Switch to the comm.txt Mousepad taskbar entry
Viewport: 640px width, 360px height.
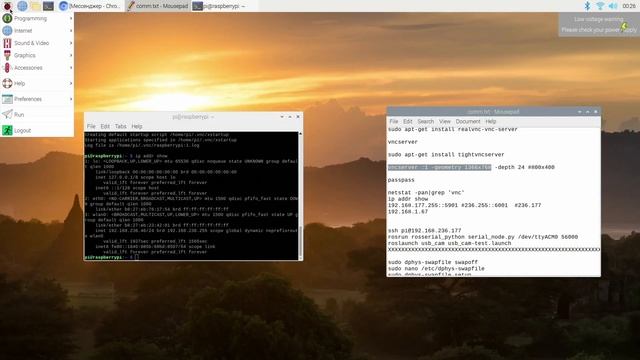pyautogui.click(x=157, y=6)
